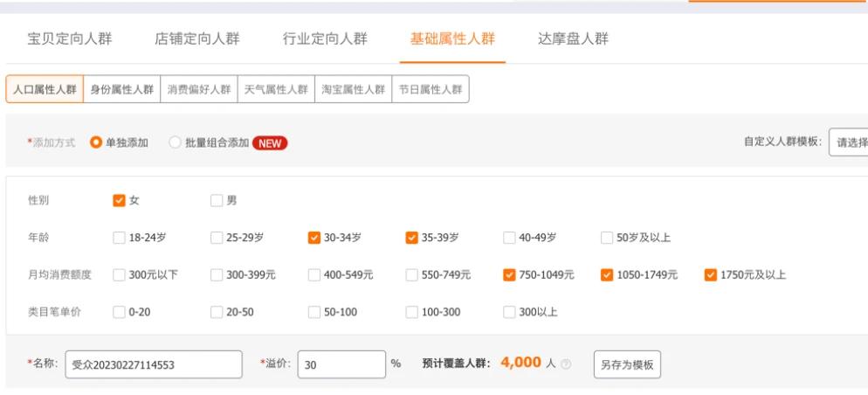Viewport: 868px width, 395px height.
Task: Check 300以上 unit price checkbox
Action: click(509, 312)
